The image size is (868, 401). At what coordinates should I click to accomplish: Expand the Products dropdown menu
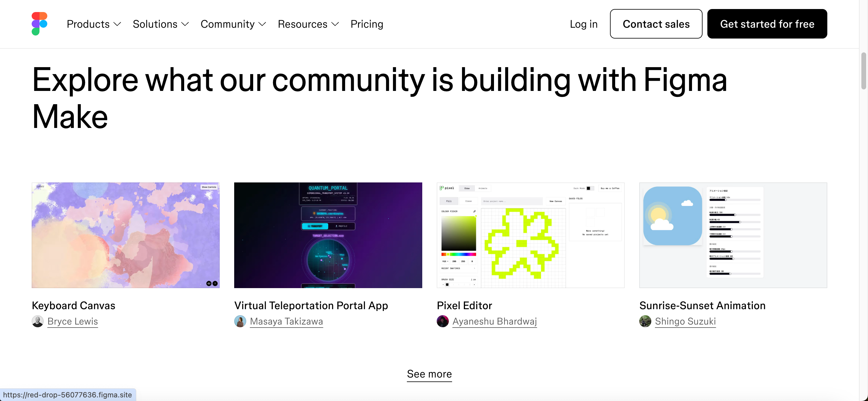click(x=94, y=24)
